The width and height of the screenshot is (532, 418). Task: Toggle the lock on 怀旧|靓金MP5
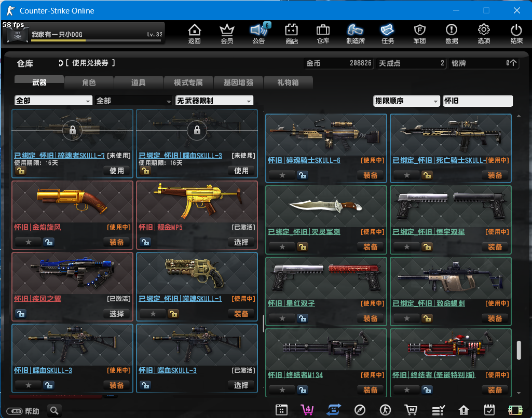(145, 242)
